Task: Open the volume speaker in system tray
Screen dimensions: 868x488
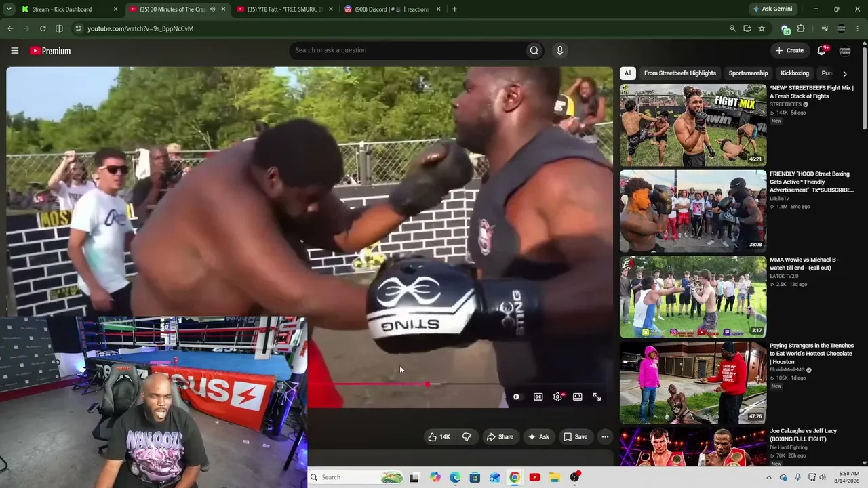Action: tap(823, 477)
